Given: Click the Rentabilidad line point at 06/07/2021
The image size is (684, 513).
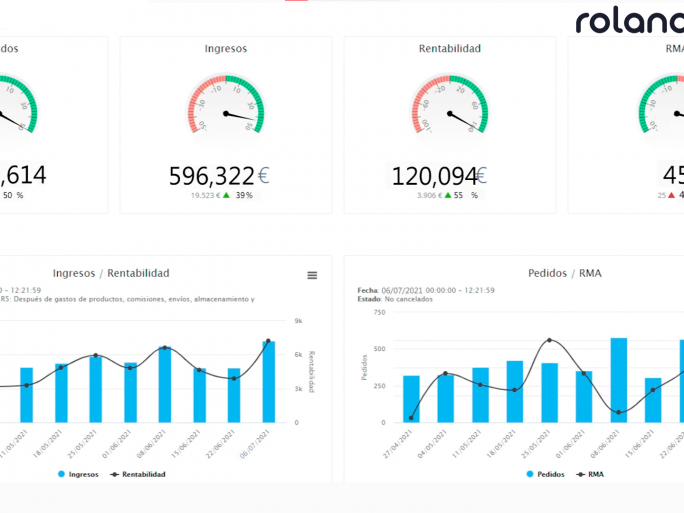Looking at the screenshot, I should (x=268, y=341).
